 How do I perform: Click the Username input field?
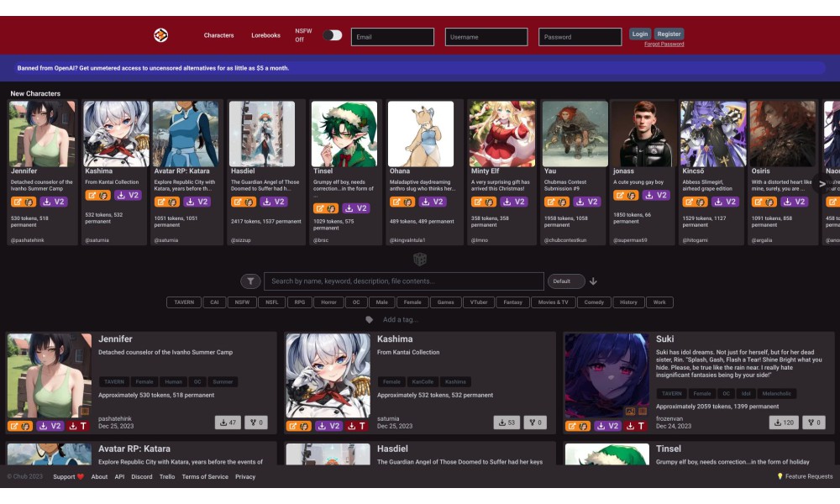[486, 37]
